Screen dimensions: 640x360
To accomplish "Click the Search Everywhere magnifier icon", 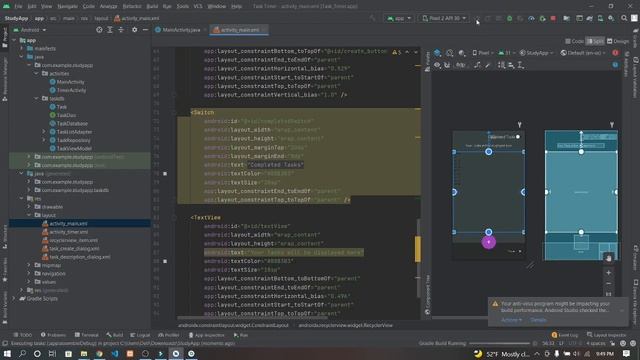I will pos(624,18).
